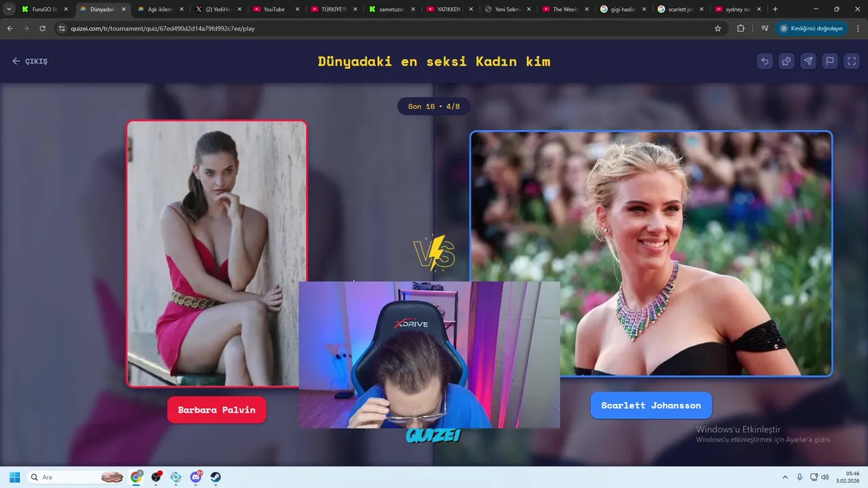This screenshot has width=868, height=488.
Task: Show hidden system tray icons
Action: (785, 477)
